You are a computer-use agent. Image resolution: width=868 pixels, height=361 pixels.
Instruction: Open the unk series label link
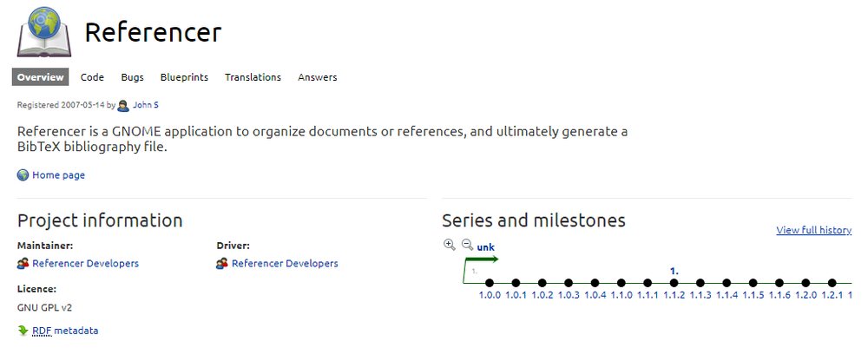click(x=485, y=247)
